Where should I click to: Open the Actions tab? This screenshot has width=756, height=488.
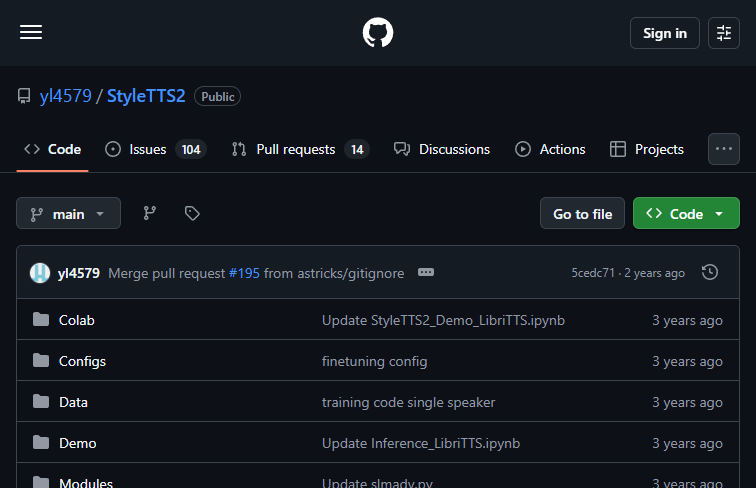click(550, 149)
